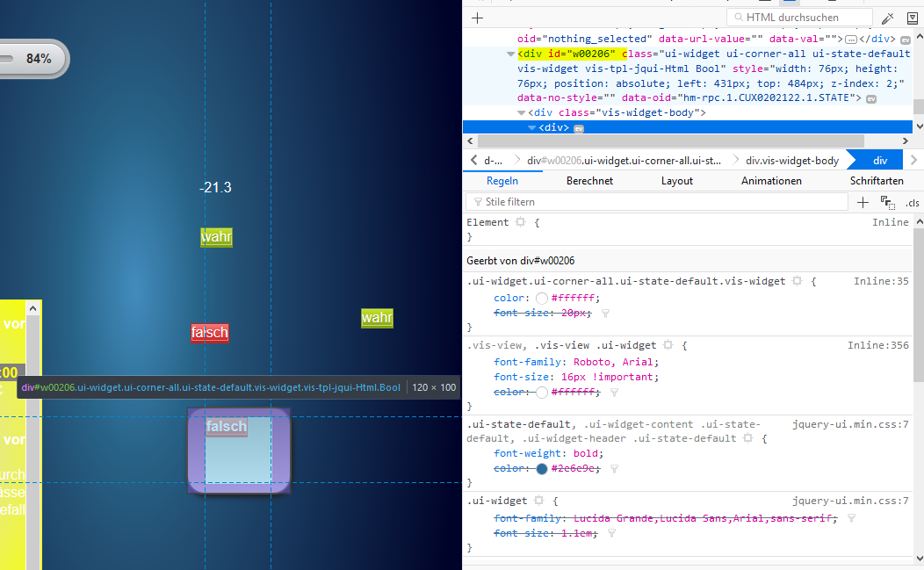Click the #2e6e9e blue color swatch
The height and width of the screenshot is (570, 924).
tap(541, 469)
